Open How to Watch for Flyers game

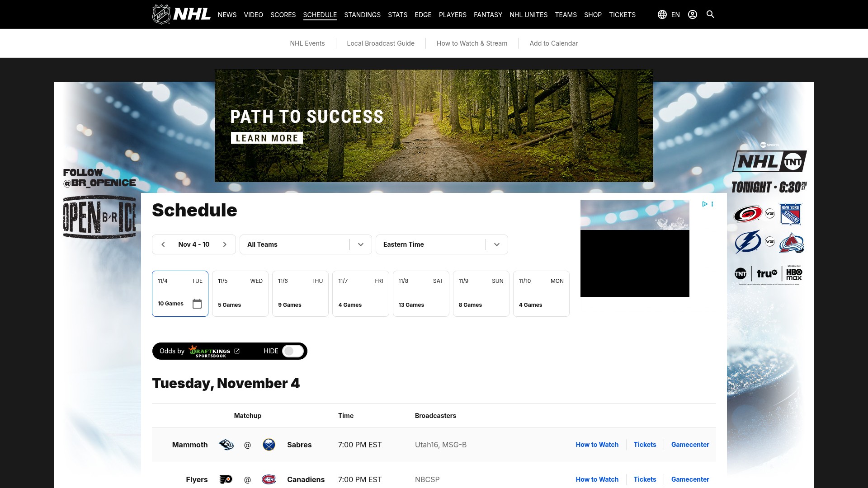pyautogui.click(x=597, y=479)
